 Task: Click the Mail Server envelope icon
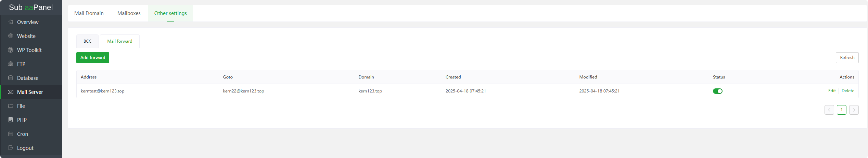pos(11,92)
